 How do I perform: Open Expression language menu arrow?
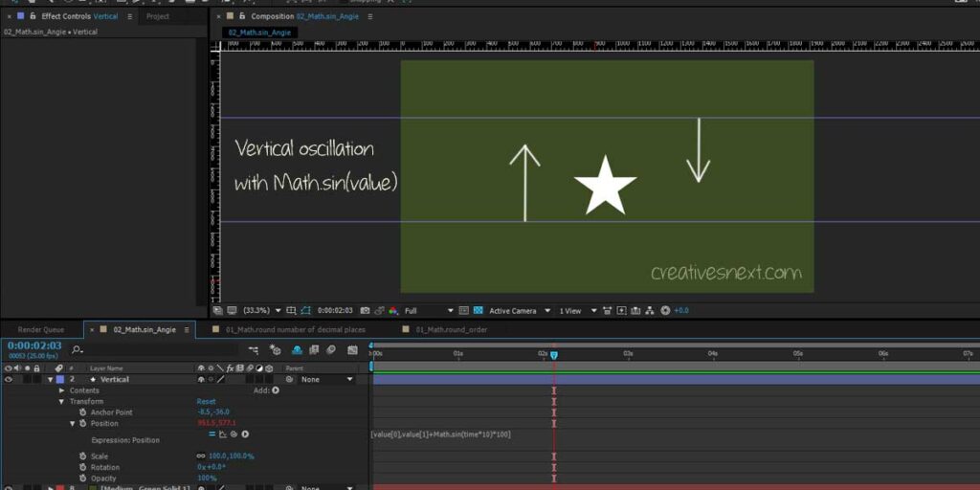point(245,434)
